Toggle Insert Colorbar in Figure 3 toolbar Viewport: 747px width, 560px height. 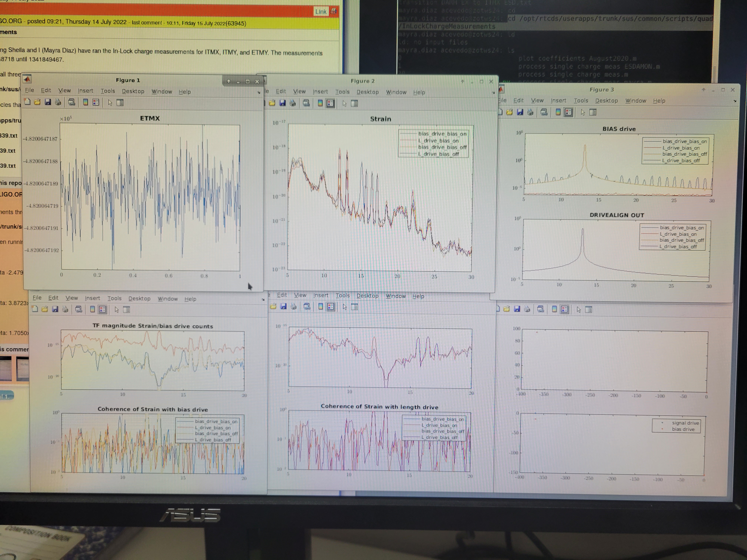point(558,112)
